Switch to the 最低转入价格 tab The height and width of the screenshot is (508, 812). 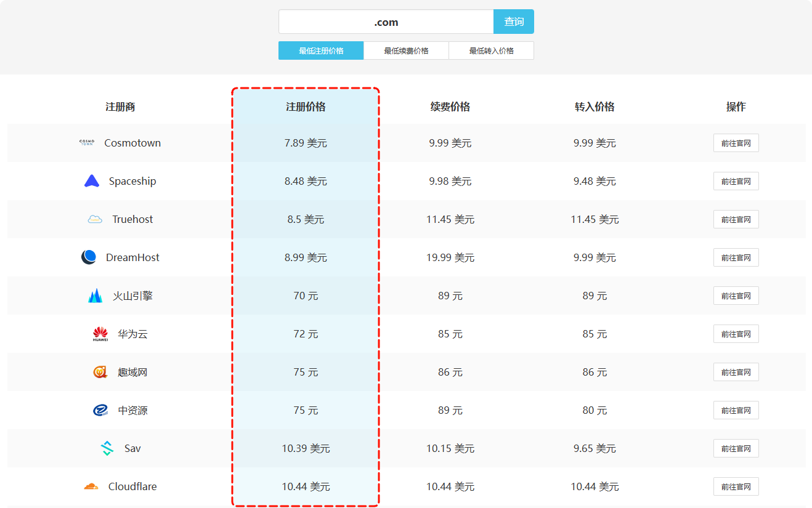click(491, 50)
